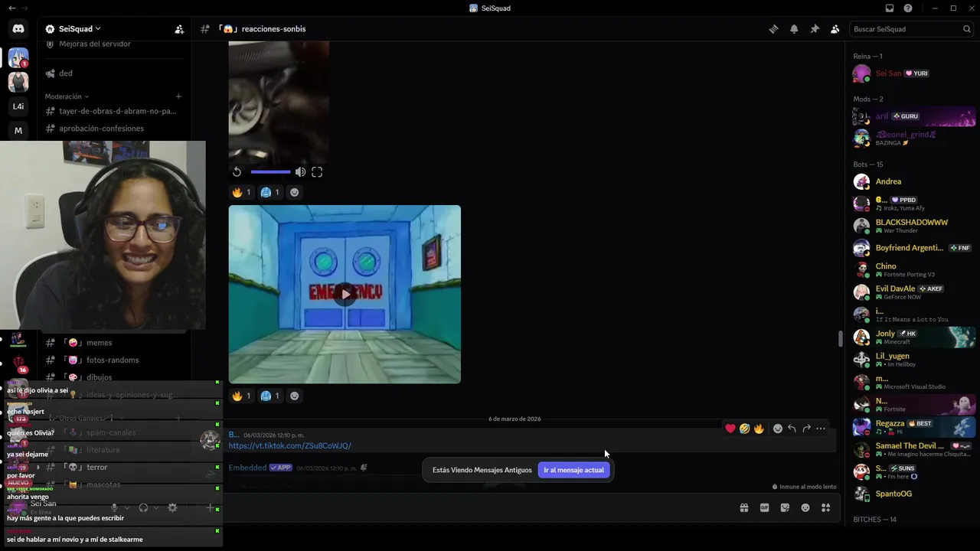Go back with the title bar arrow
This screenshot has width=980, height=551.
click(x=11, y=8)
